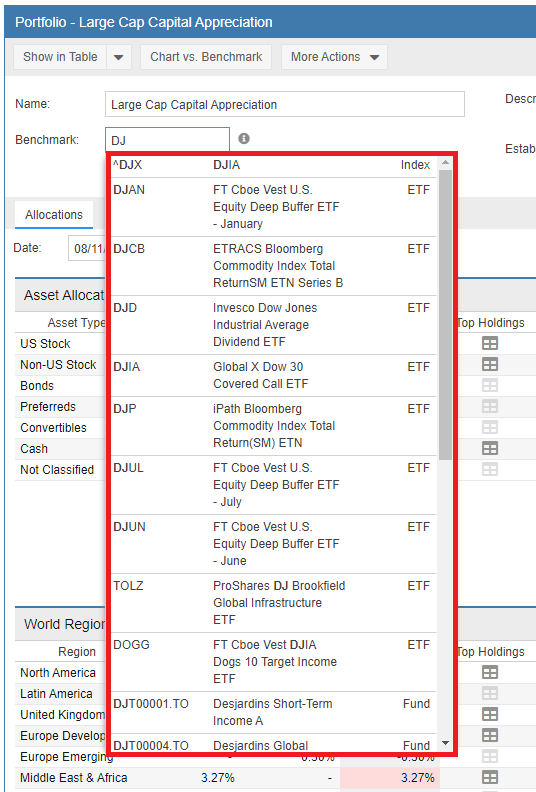Screen dimensions: 536x792
Task: Click the suggestion list scrollbar down arrow
Action: click(445, 743)
